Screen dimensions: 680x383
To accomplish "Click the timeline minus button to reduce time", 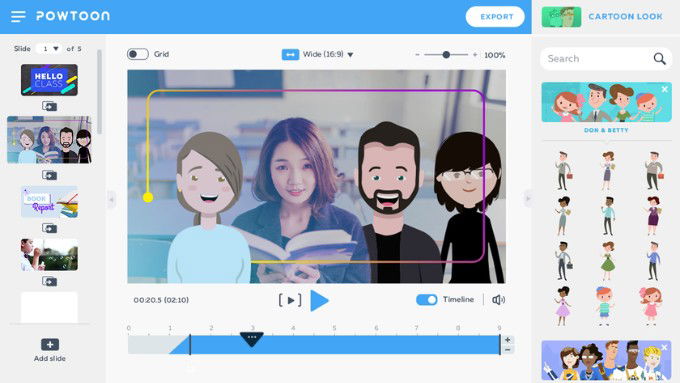I will coord(508,350).
